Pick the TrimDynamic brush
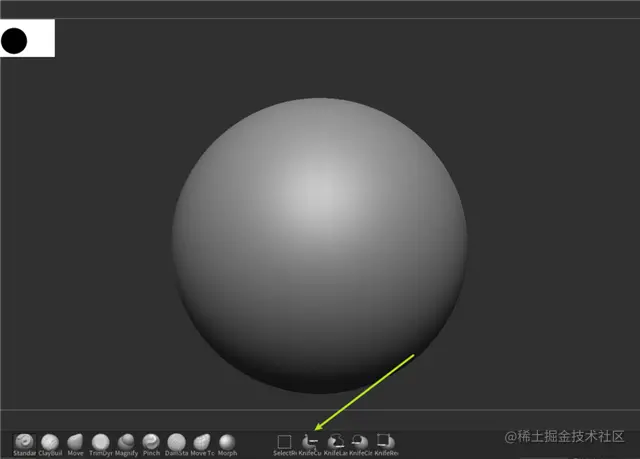Screen dimensions: 640x459 [100, 445]
